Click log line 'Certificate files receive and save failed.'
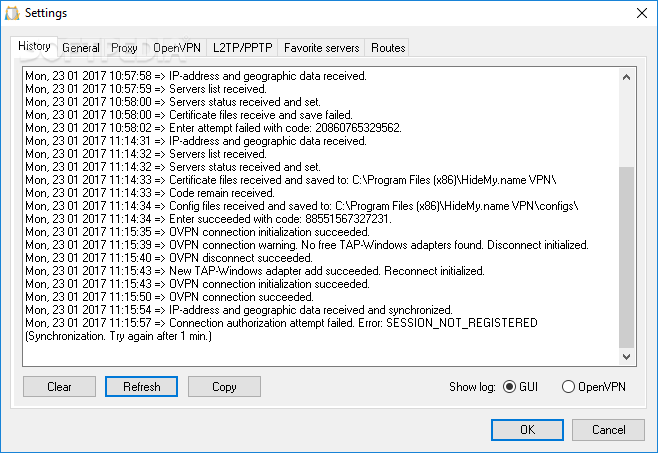 pyautogui.click(x=189, y=115)
